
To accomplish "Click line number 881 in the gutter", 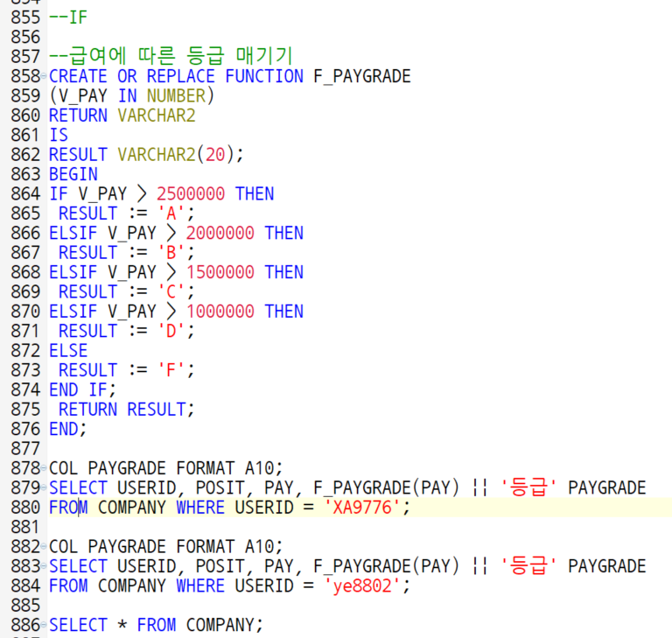I will pyautogui.click(x=25, y=528).
